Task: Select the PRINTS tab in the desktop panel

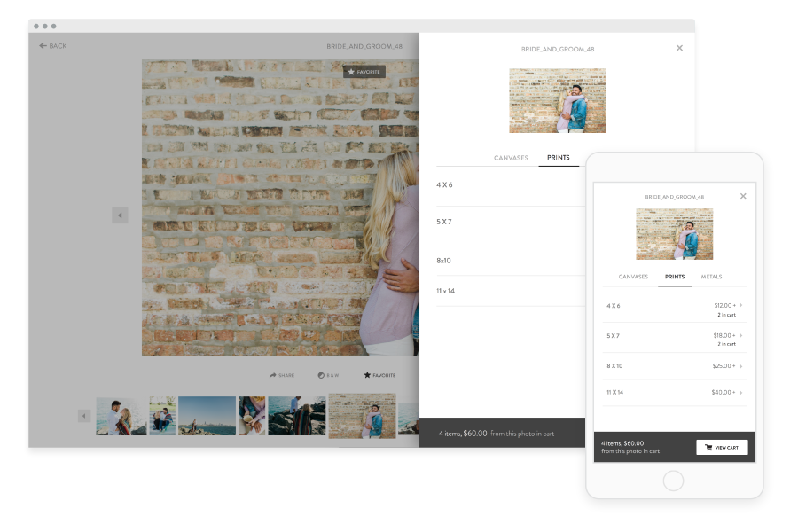Action: point(559,157)
